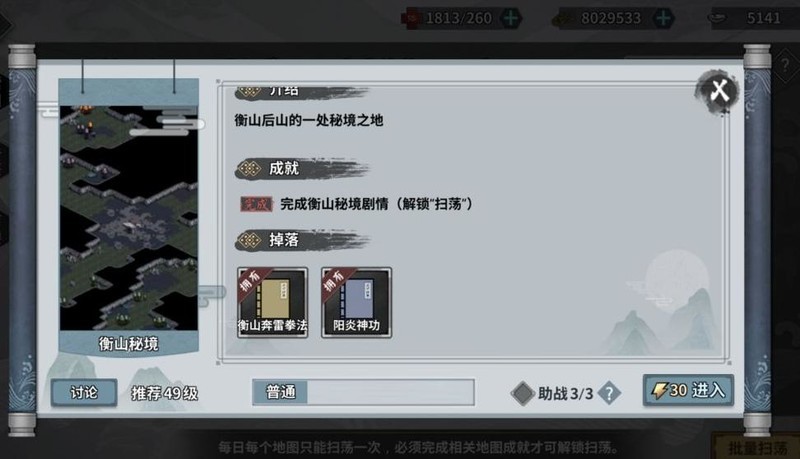The image size is (800, 459).
Task: Click the 阳炎神功 drop item icon
Action: (356, 302)
